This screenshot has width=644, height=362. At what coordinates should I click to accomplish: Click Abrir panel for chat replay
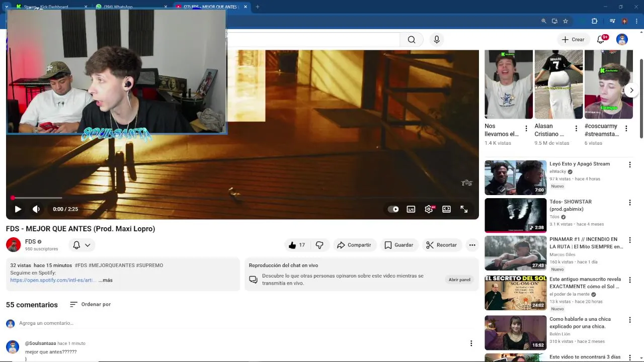(x=459, y=280)
